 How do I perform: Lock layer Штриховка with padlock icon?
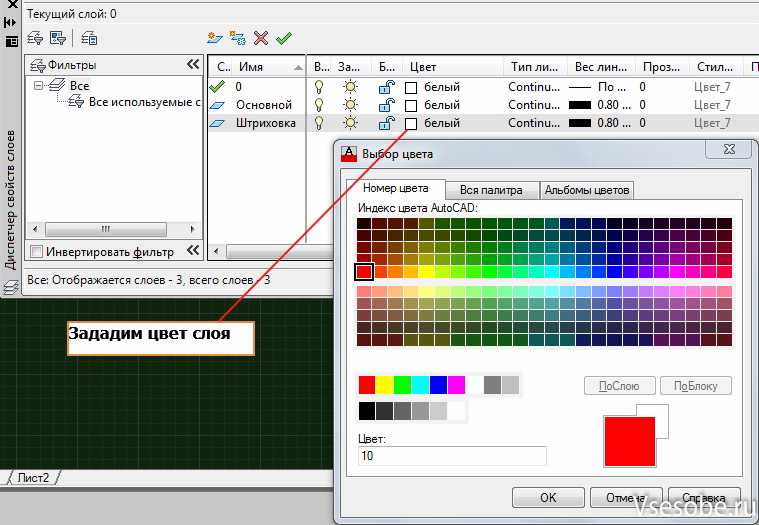[386, 123]
